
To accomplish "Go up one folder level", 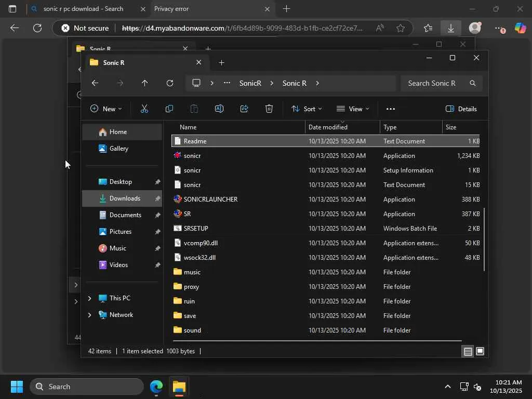I will point(145,83).
